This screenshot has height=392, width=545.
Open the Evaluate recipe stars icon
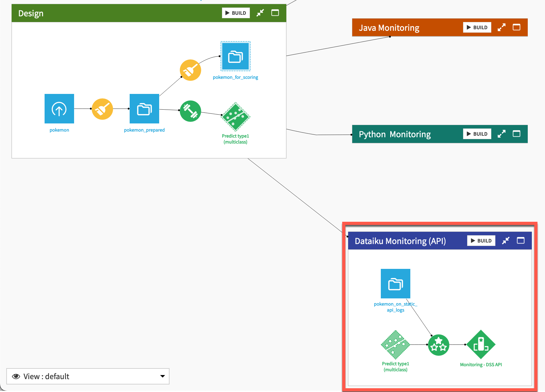click(439, 345)
